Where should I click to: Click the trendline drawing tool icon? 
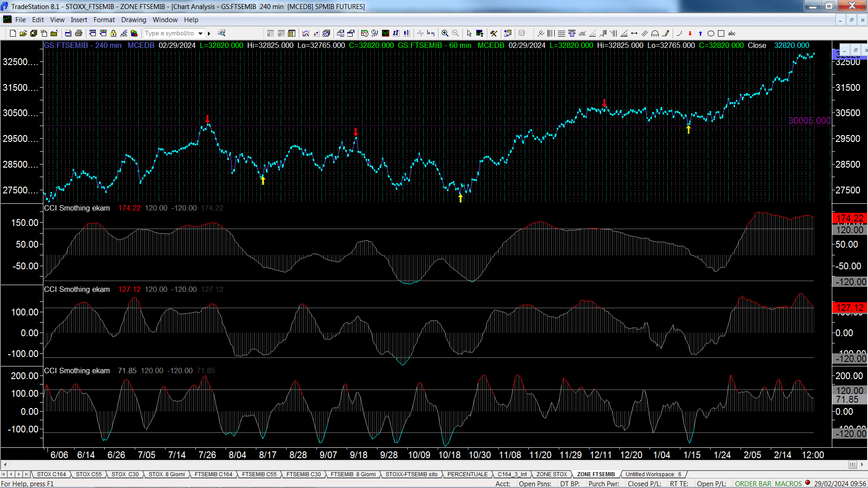[x=540, y=33]
